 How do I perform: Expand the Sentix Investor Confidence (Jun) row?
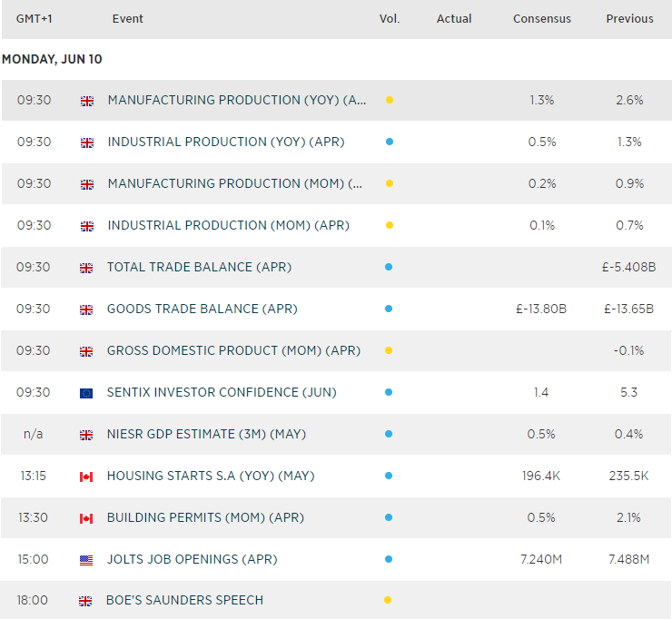(x=222, y=392)
